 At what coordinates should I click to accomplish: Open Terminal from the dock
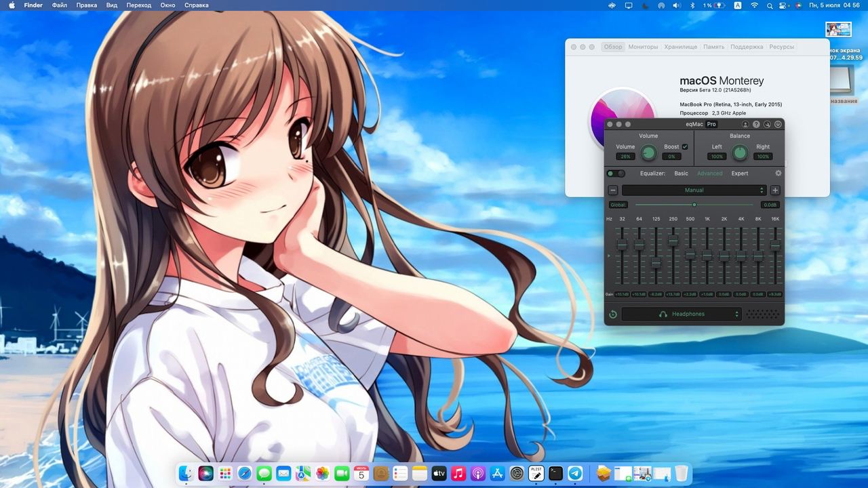click(555, 474)
